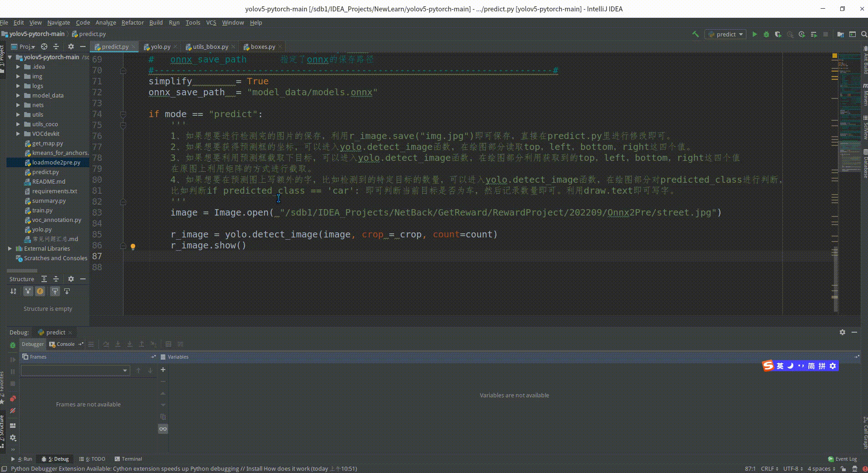The image size is (868, 473).
Task: Click the locate/scroll-from-source icon in Project panel
Action: click(x=44, y=46)
